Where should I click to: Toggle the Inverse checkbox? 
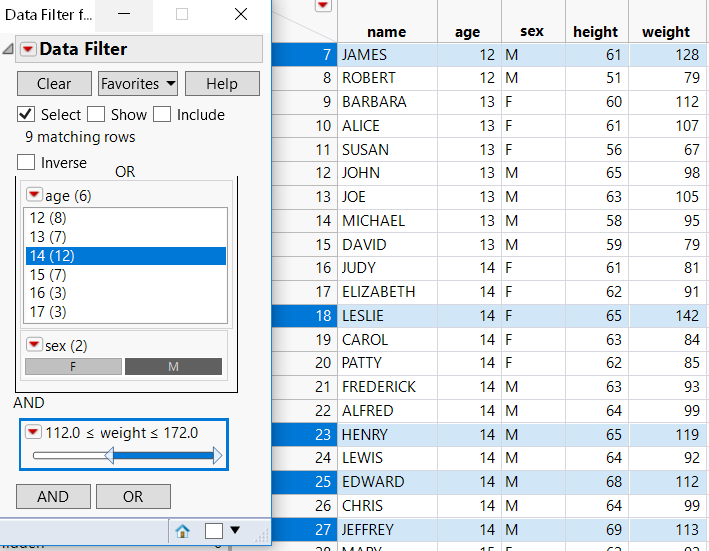pyautogui.click(x=26, y=162)
